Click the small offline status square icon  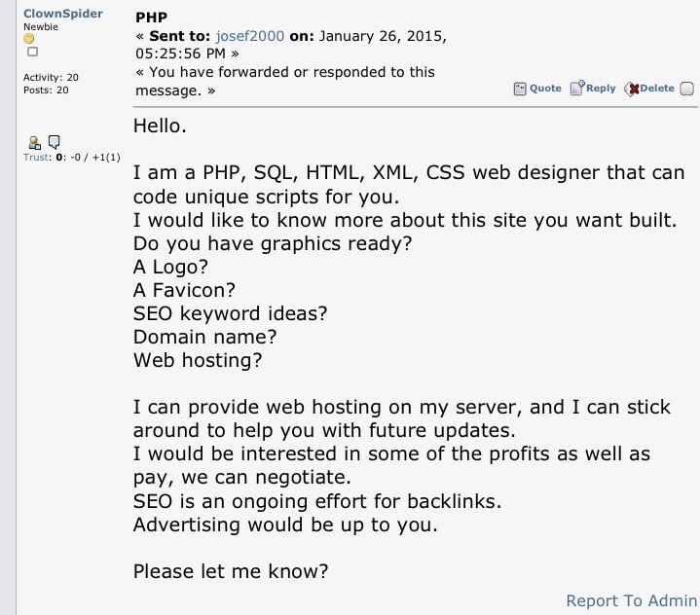32,52
